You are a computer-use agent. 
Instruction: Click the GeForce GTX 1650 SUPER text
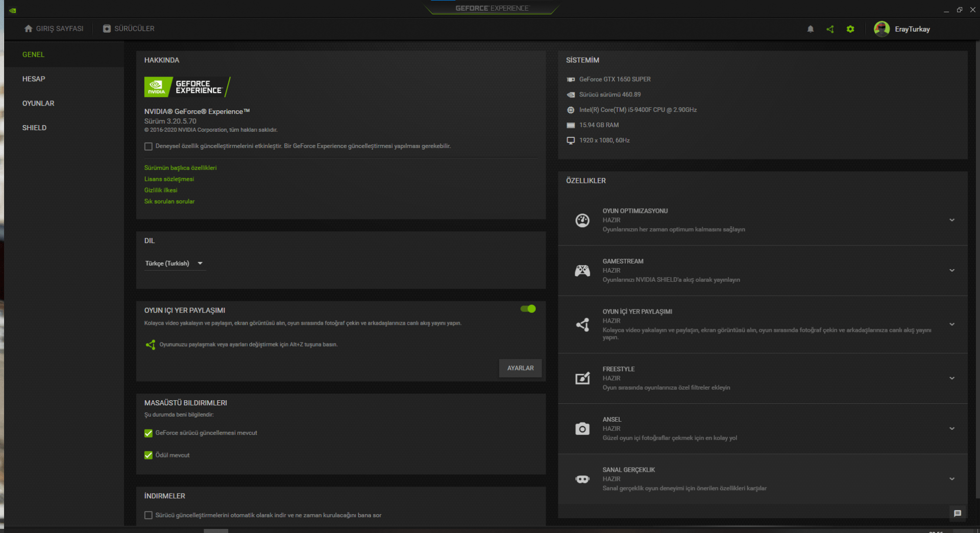pos(615,79)
